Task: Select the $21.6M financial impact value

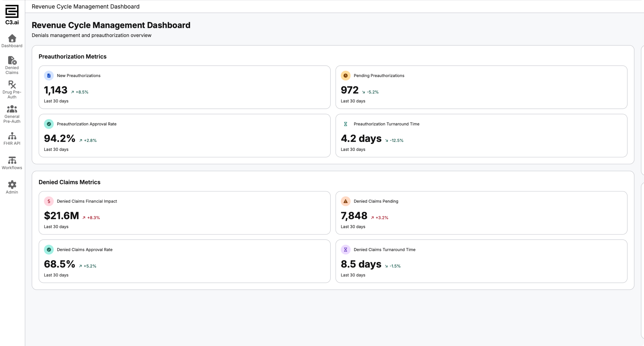Action: point(61,216)
